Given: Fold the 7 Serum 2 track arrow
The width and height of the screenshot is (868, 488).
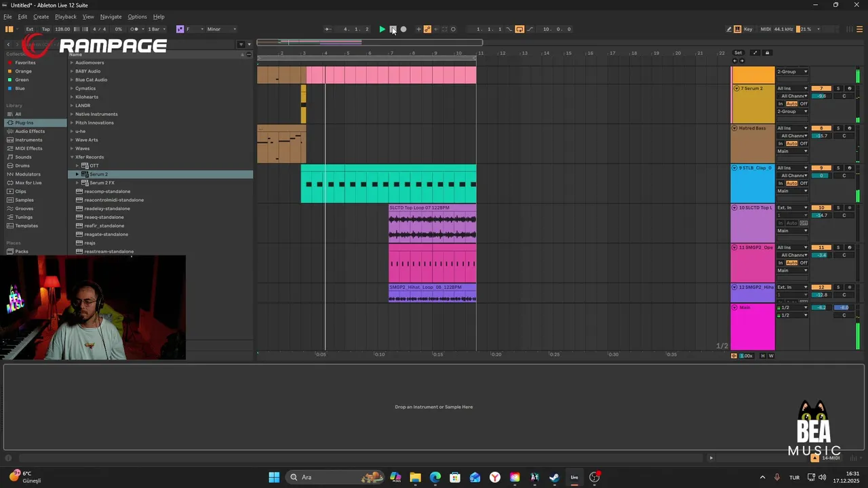Looking at the screenshot, I should [x=736, y=89].
